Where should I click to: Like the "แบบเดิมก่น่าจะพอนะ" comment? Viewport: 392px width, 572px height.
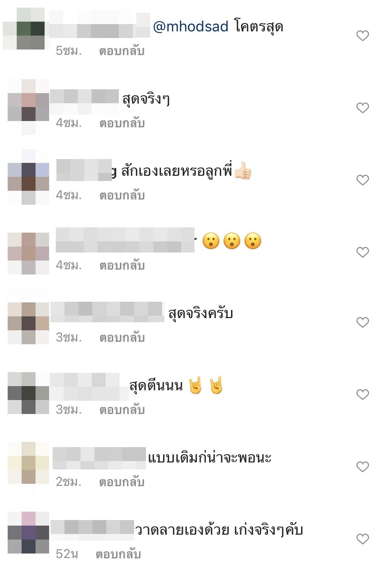[x=362, y=467]
